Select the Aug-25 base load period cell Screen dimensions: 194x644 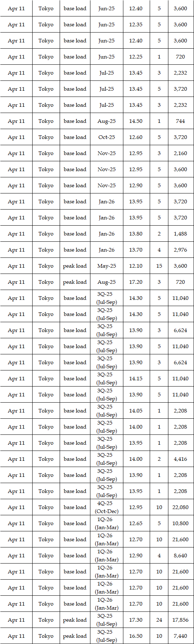point(107,121)
